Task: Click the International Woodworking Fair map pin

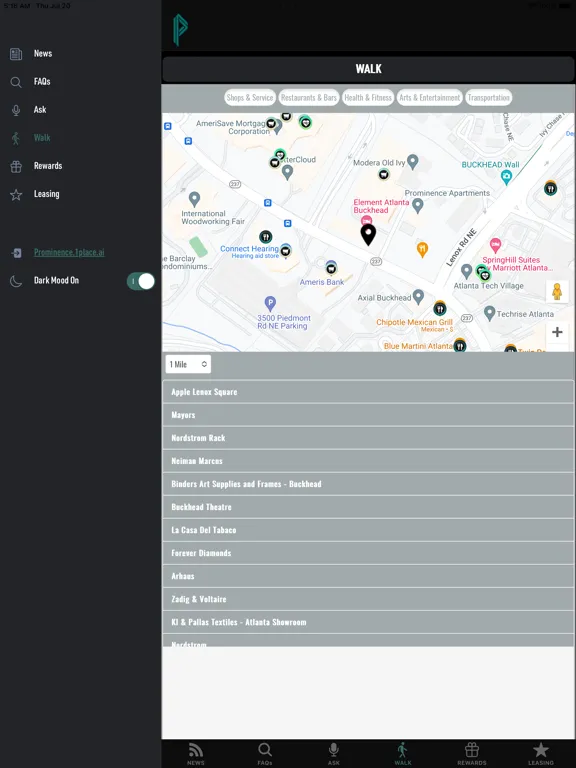Action: pos(194,199)
